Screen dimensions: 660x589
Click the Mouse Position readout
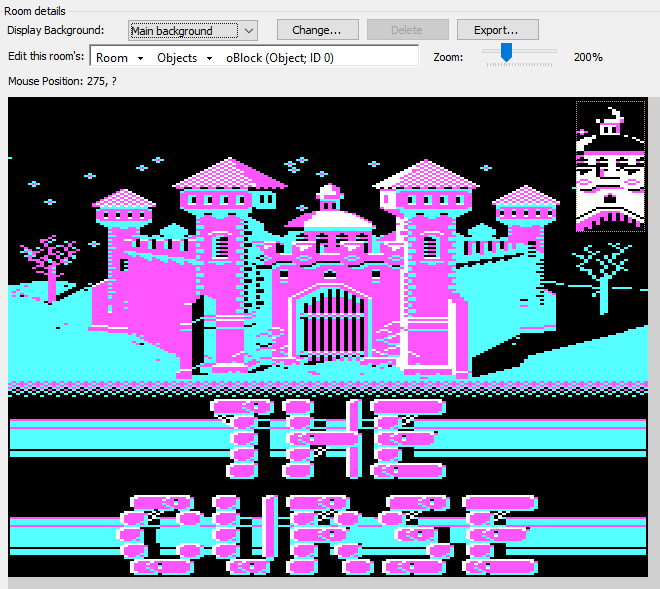point(62,81)
